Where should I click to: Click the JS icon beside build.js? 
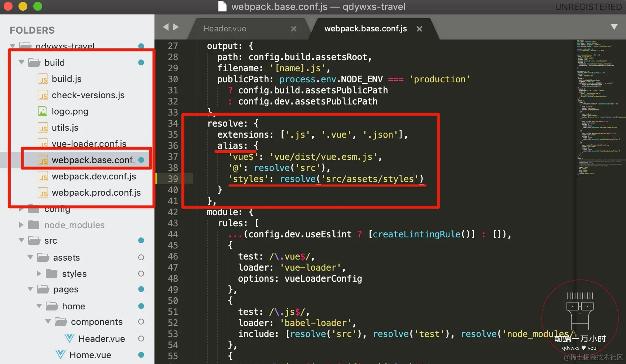click(43, 79)
